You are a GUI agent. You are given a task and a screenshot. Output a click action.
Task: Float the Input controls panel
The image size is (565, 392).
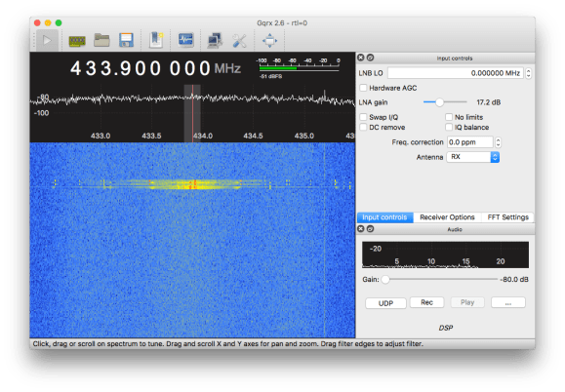point(370,58)
